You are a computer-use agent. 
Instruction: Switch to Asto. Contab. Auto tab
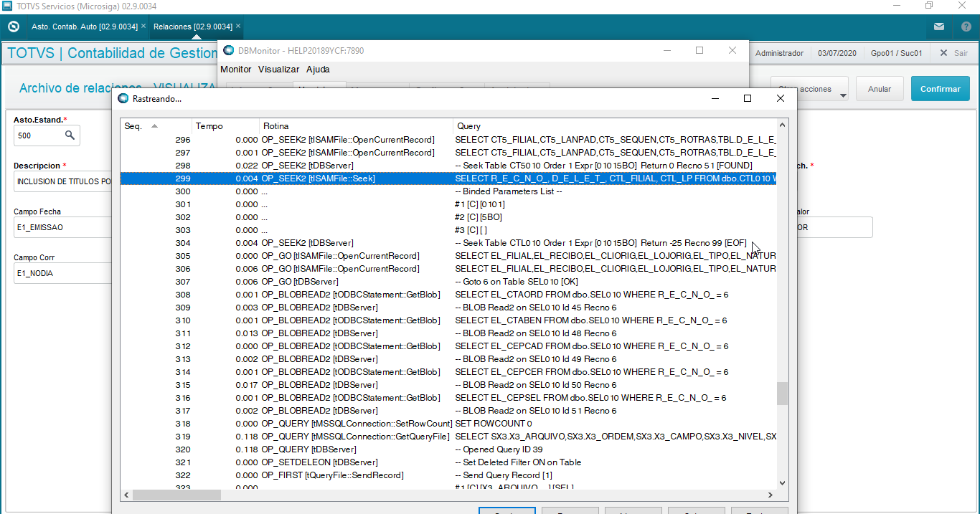tap(85, 27)
